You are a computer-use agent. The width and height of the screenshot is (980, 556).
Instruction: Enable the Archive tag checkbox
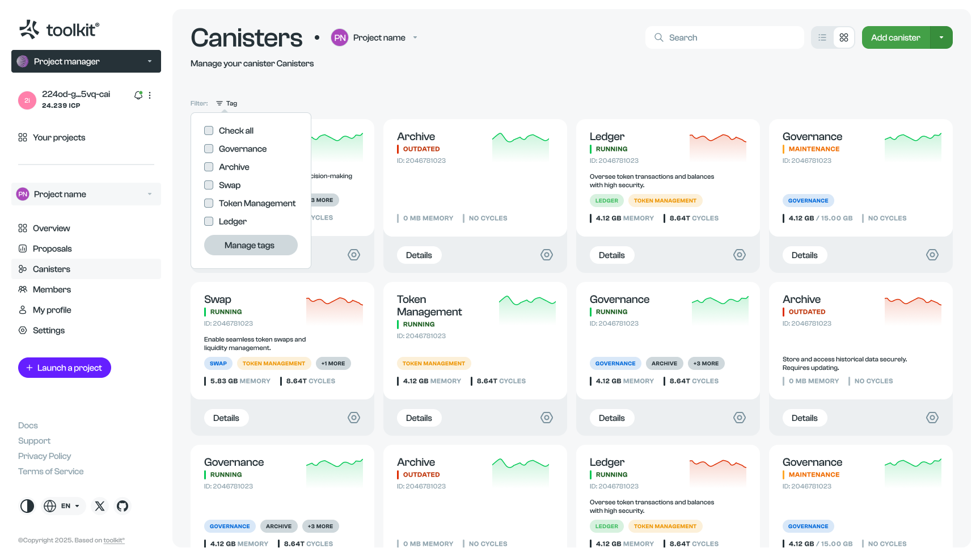209,167
